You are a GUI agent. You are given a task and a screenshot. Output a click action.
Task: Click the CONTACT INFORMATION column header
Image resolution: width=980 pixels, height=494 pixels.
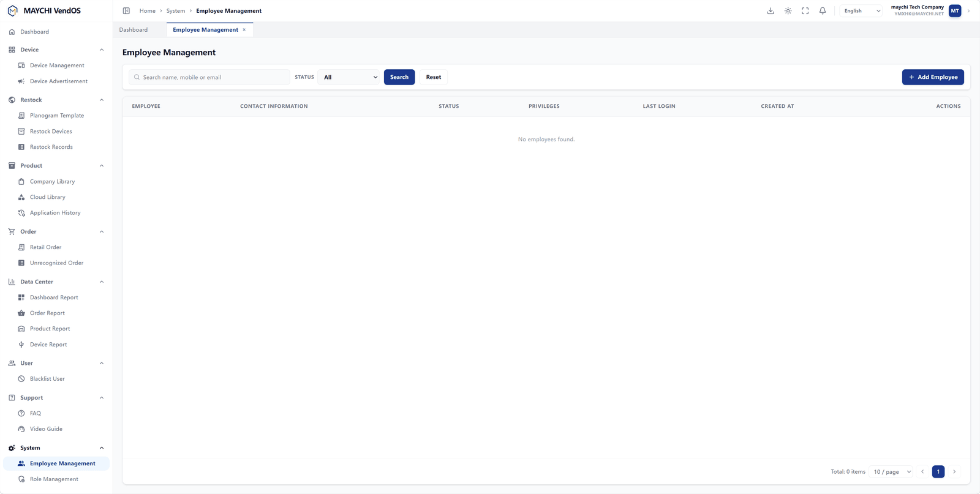point(274,107)
